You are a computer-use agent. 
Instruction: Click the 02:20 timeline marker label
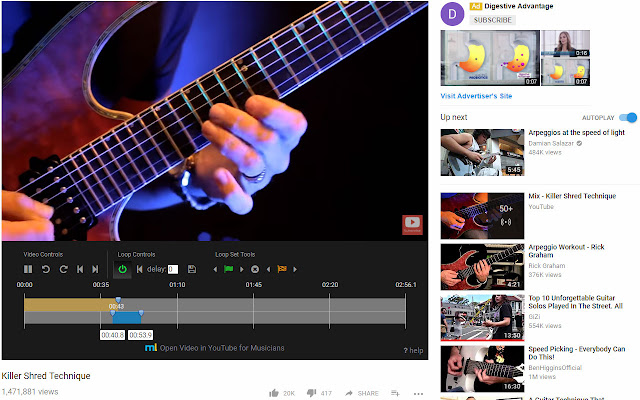[x=330, y=285]
